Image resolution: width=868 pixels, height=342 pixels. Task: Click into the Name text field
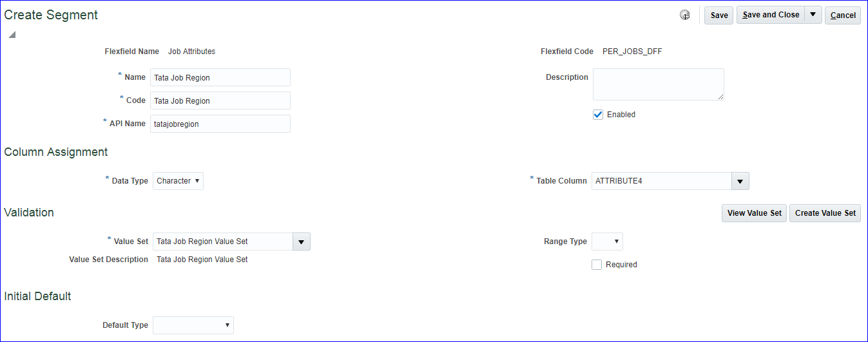[x=220, y=77]
